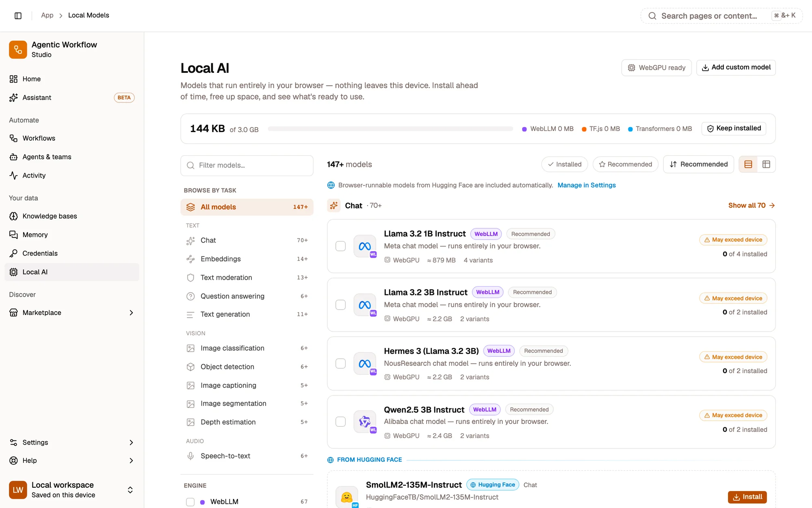Switch to list view layout icon
This screenshot has width=812, height=508.
click(x=748, y=164)
